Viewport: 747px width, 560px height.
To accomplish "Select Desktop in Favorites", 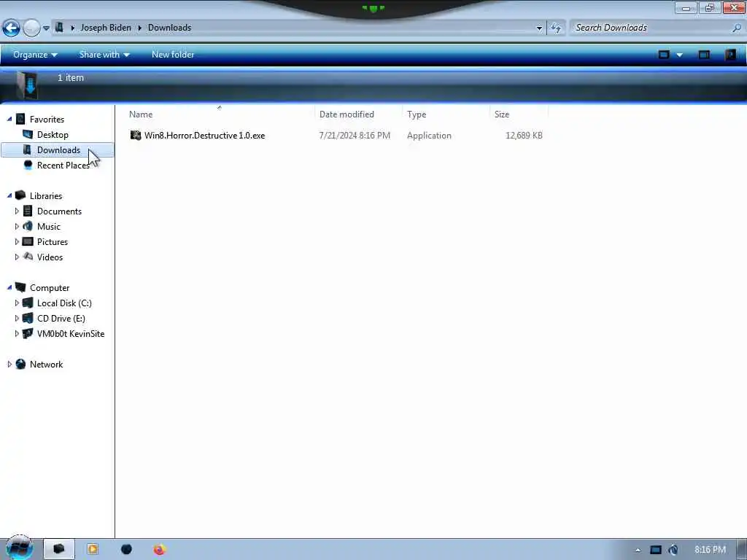I will (53, 135).
